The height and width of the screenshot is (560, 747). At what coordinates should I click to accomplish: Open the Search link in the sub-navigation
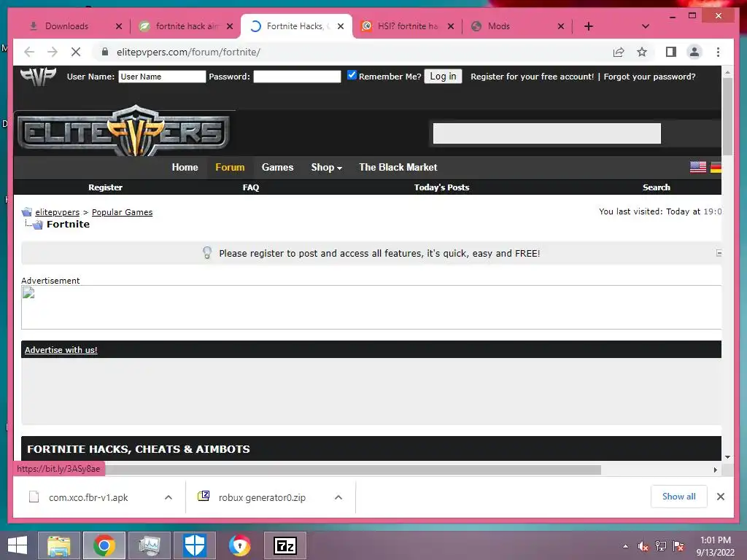click(656, 187)
